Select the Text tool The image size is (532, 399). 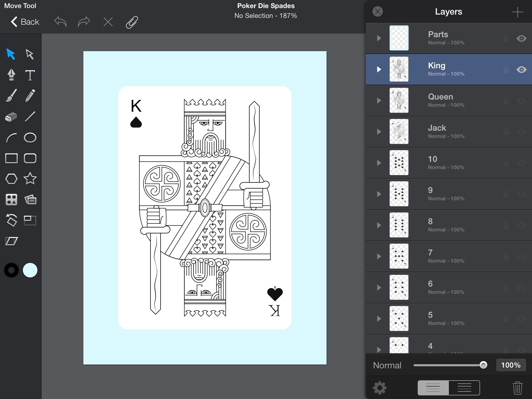point(30,75)
